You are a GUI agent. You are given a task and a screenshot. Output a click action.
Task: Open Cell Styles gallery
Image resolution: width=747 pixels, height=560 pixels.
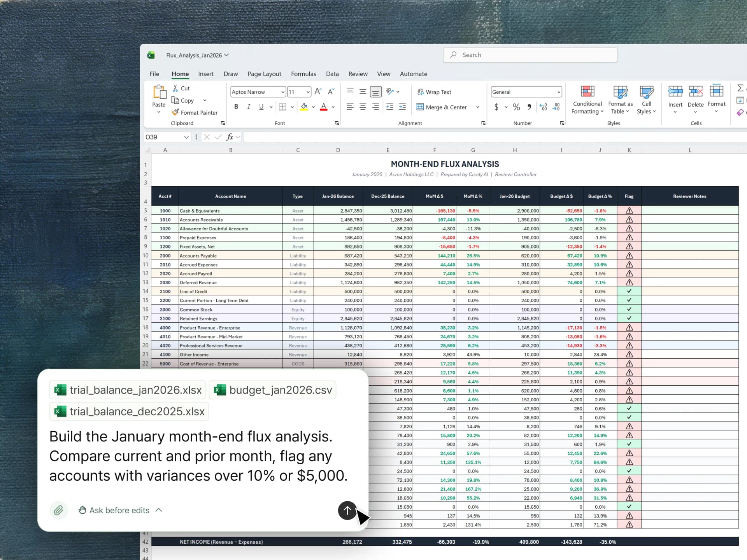point(646,100)
